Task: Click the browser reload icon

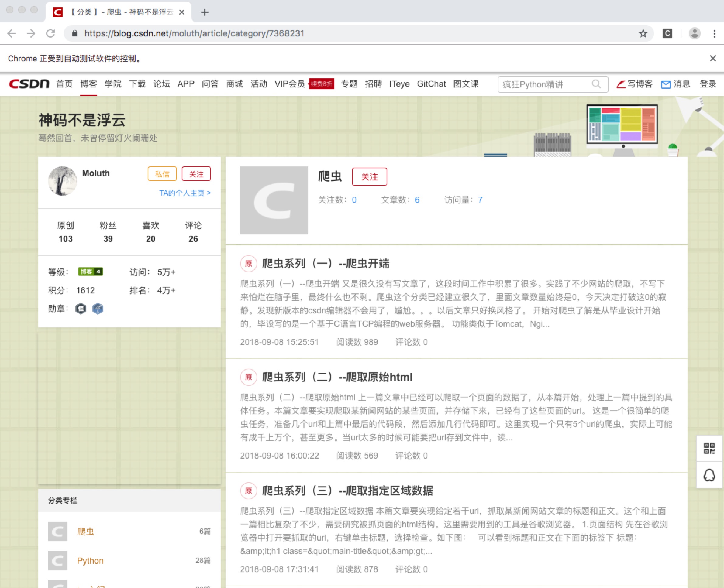Action: [x=50, y=33]
